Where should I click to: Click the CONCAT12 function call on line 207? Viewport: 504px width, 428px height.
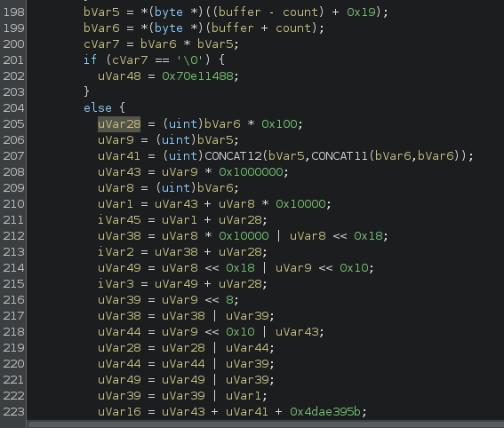(234, 156)
